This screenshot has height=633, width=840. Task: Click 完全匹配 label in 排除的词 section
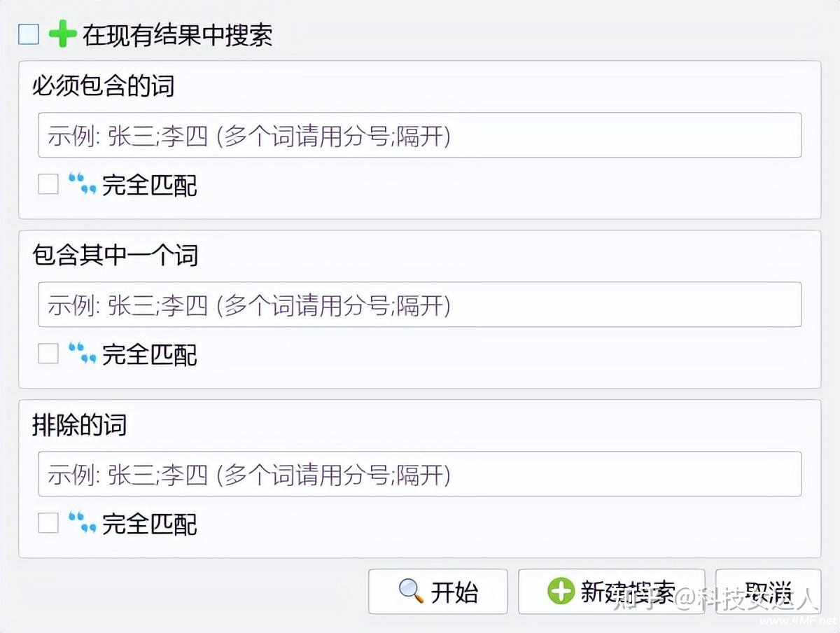point(150,524)
